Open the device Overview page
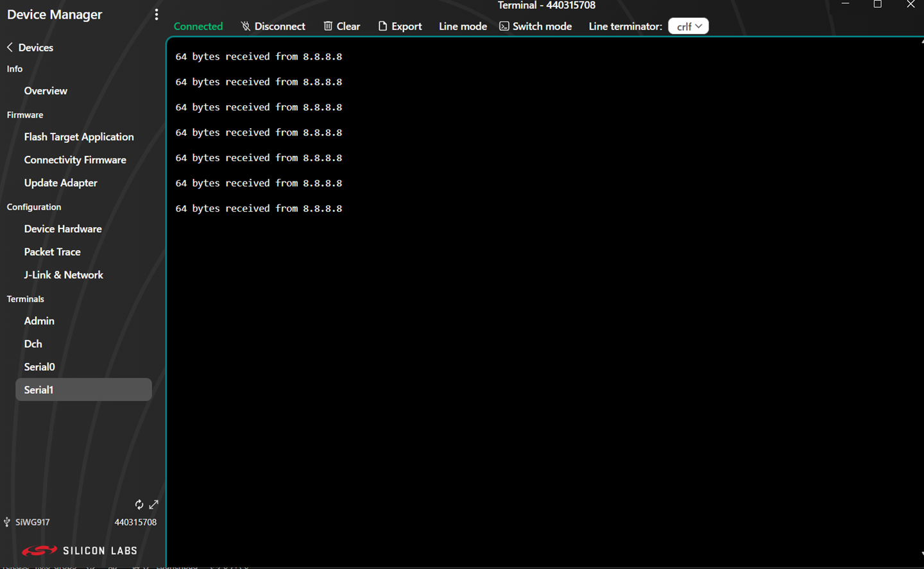Image resolution: width=924 pixels, height=569 pixels. coord(46,90)
